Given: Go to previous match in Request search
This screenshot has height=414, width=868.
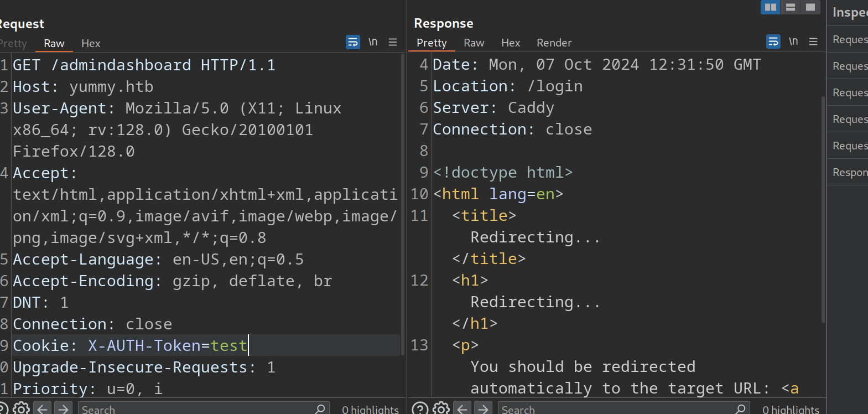Looking at the screenshot, I should point(42,408).
